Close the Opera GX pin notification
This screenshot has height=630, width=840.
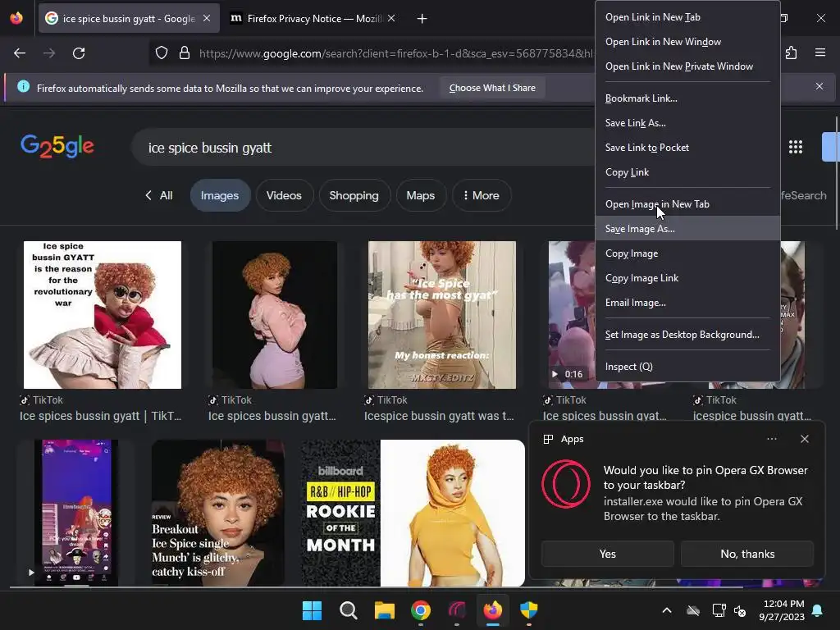(805, 439)
